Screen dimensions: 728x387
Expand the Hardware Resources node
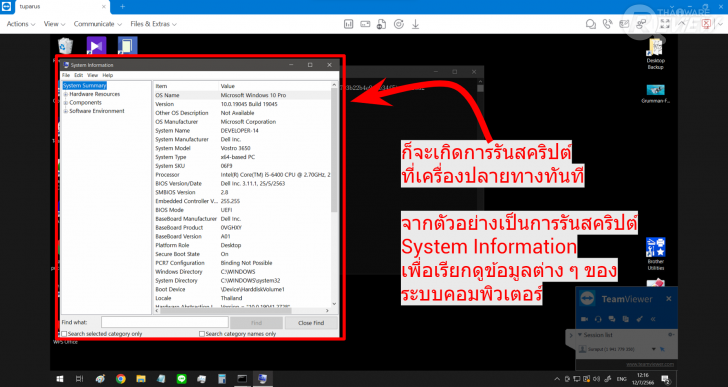(x=66, y=94)
